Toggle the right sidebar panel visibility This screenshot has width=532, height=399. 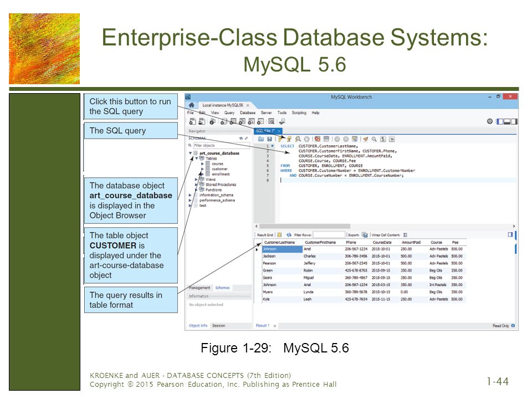pyautogui.click(x=514, y=121)
